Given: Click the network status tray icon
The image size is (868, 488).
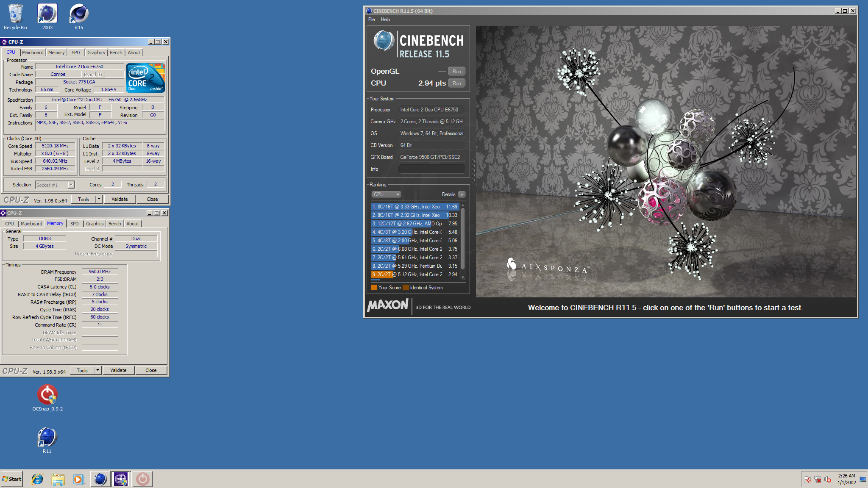Looking at the screenshot, I should coord(818,480).
